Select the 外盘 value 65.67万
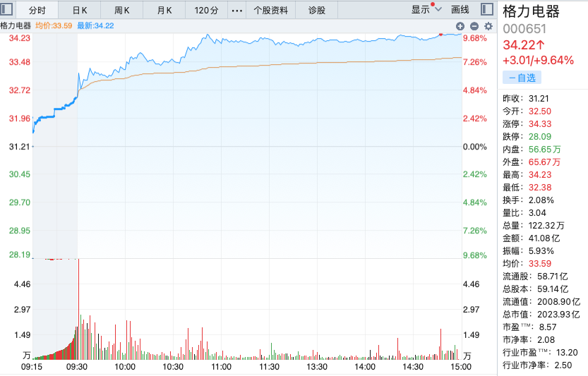Screen dimensions: 588x376 tap(544, 162)
